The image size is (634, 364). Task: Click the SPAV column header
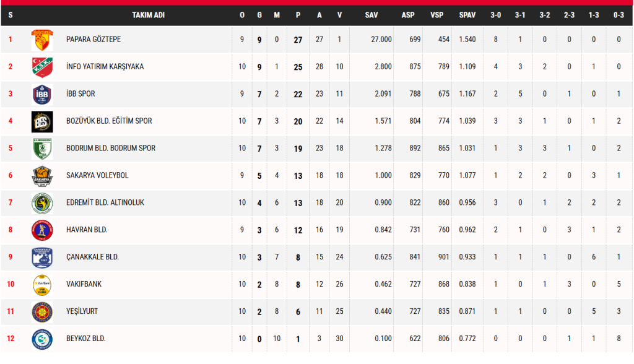[467, 15]
